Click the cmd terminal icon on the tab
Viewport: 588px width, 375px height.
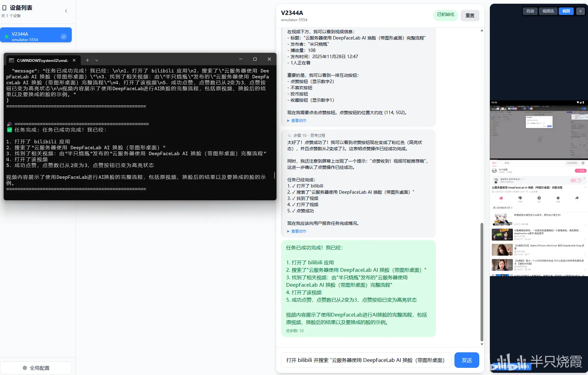click(11, 60)
